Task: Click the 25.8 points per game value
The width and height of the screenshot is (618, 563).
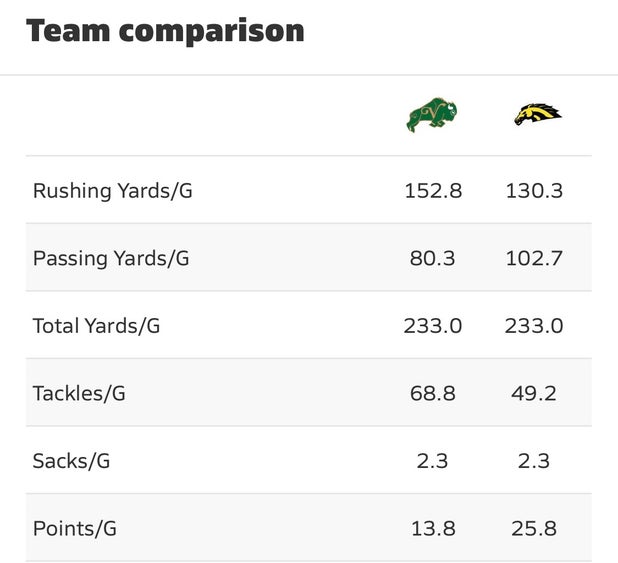Action: pos(535,528)
